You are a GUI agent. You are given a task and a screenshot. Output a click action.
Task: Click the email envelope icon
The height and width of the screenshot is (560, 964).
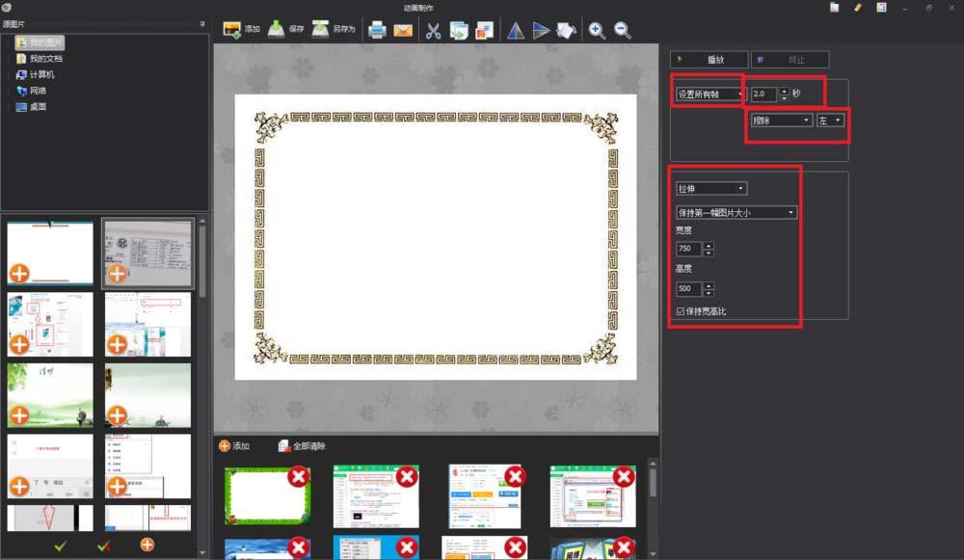403,30
